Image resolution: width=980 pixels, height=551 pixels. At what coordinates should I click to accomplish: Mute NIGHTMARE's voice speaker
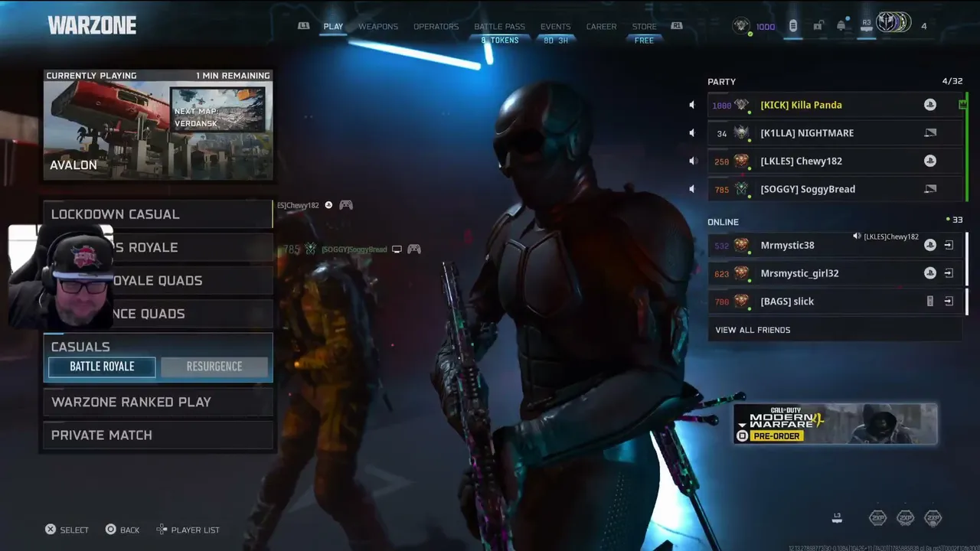[x=692, y=133]
